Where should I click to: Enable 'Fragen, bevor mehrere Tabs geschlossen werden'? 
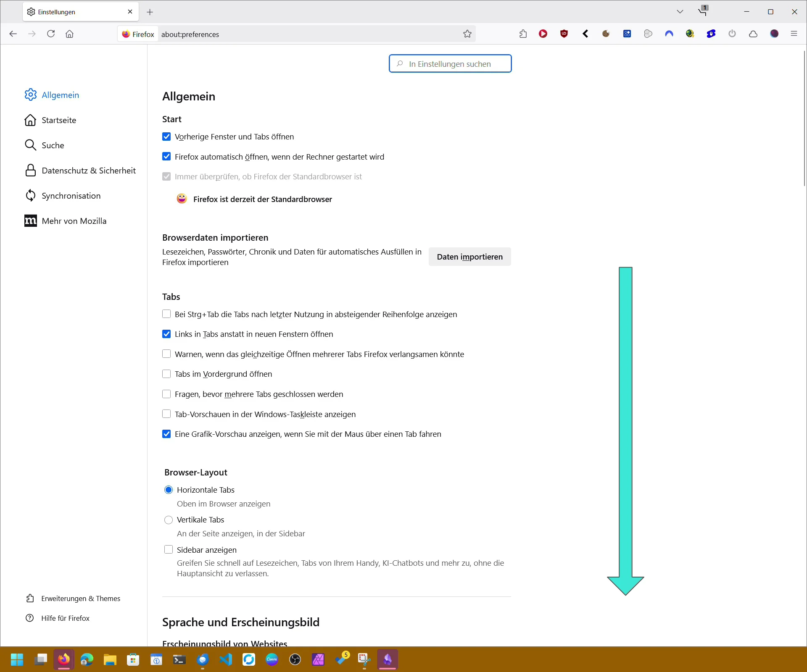pyautogui.click(x=166, y=394)
